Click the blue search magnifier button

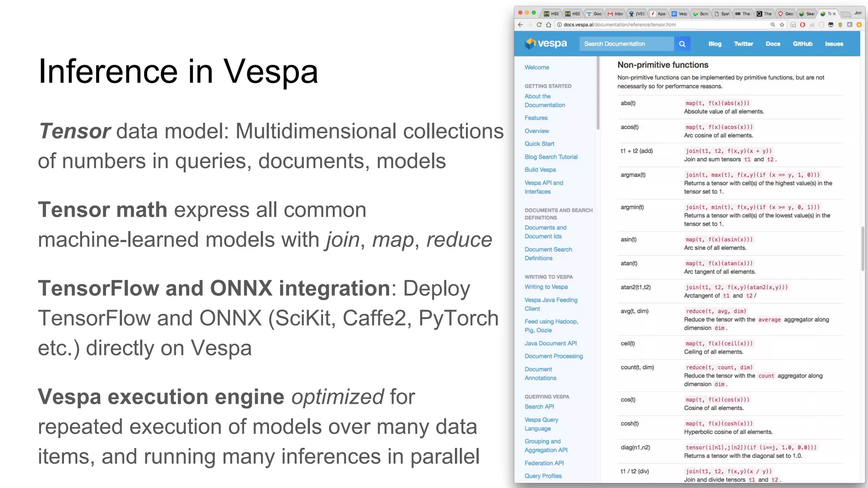(682, 44)
